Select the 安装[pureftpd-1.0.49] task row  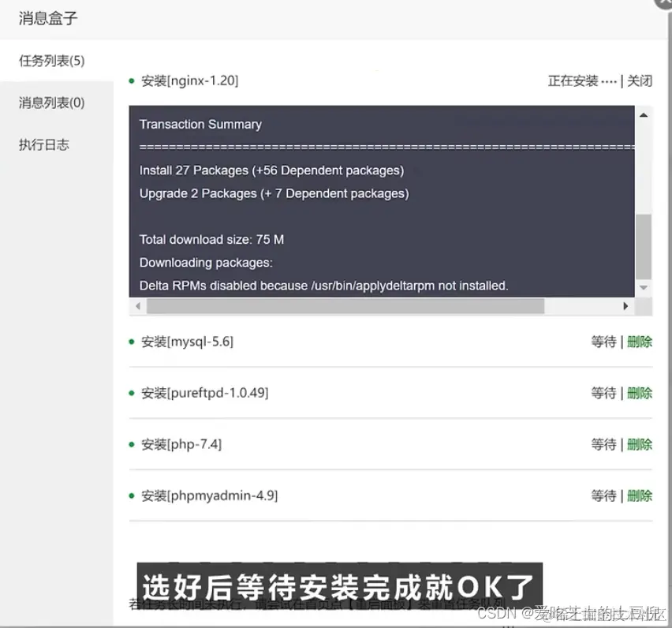pos(390,393)
